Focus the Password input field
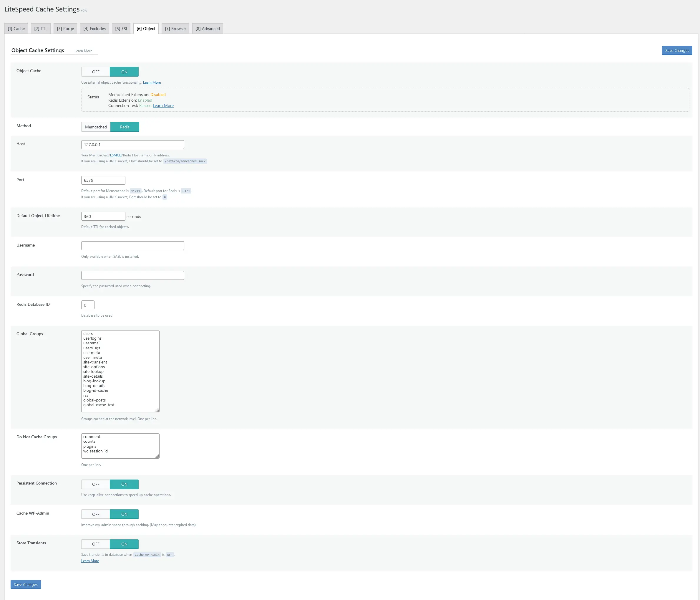700x600 pixels. coord(132,275)
